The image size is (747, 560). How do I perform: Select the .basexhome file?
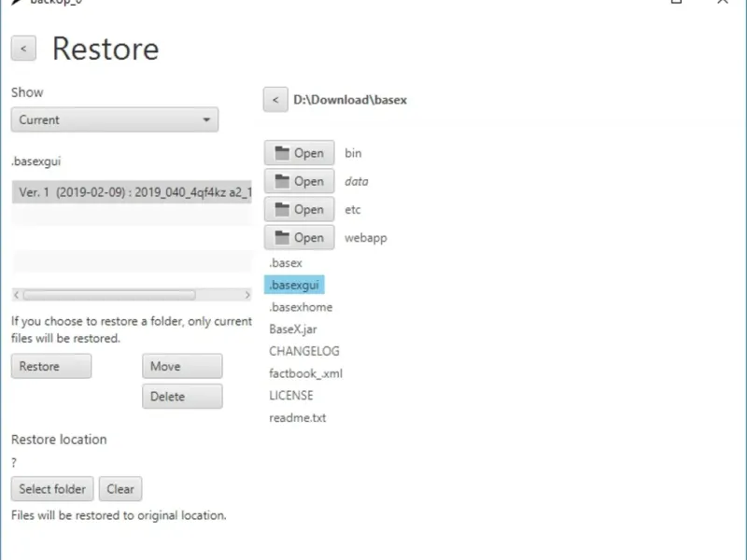301,307
